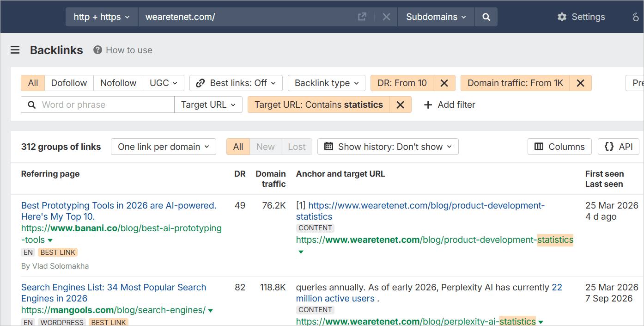Image resolution: width=644 pixels, height=326 pixels.
Task: Open the Search Engines List referring page link
Action: [x=114, y=293]
